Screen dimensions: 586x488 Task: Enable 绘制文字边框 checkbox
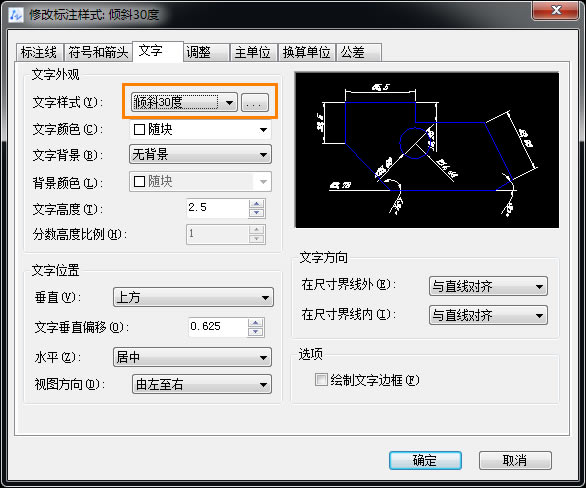pos(321,380)
